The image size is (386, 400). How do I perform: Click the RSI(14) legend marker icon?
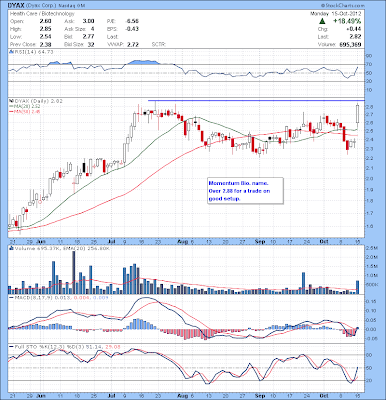click(x=11, y=52)
